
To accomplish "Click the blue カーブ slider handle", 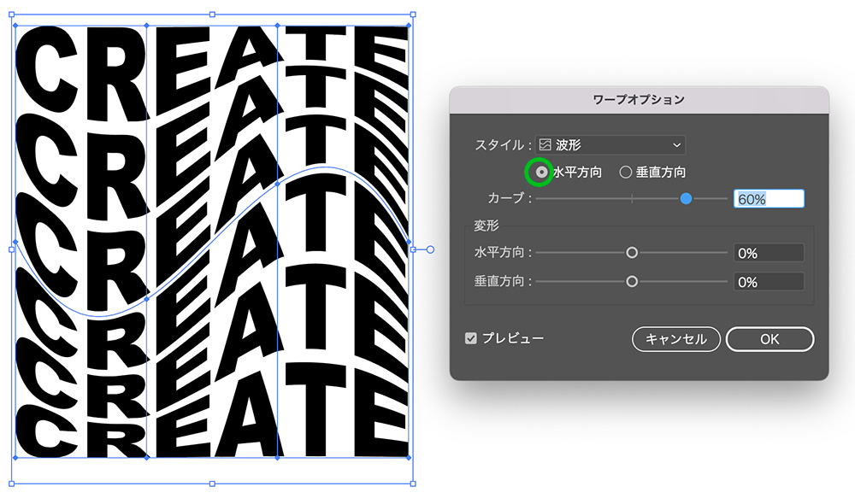I will pyautogui.click(x=687, y=198).
